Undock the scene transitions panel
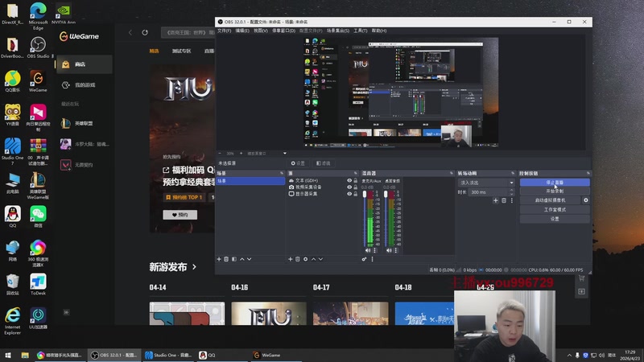 [x=513, y=173]
